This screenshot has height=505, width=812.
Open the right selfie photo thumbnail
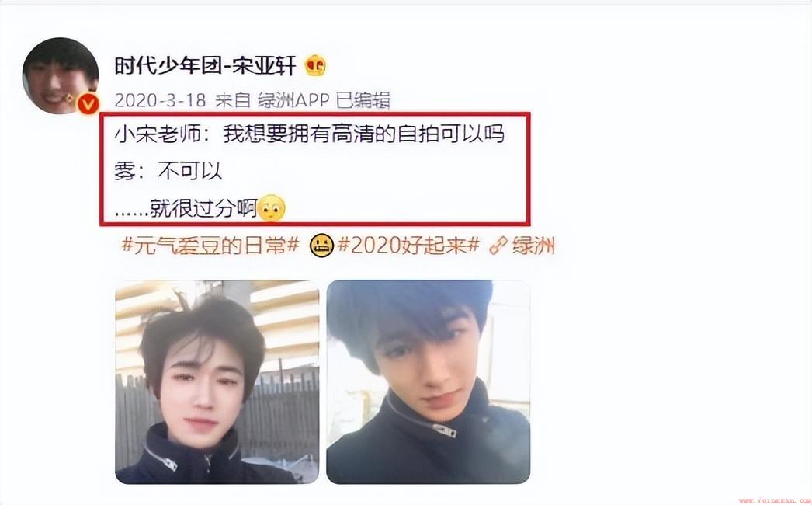coord(429,382)
